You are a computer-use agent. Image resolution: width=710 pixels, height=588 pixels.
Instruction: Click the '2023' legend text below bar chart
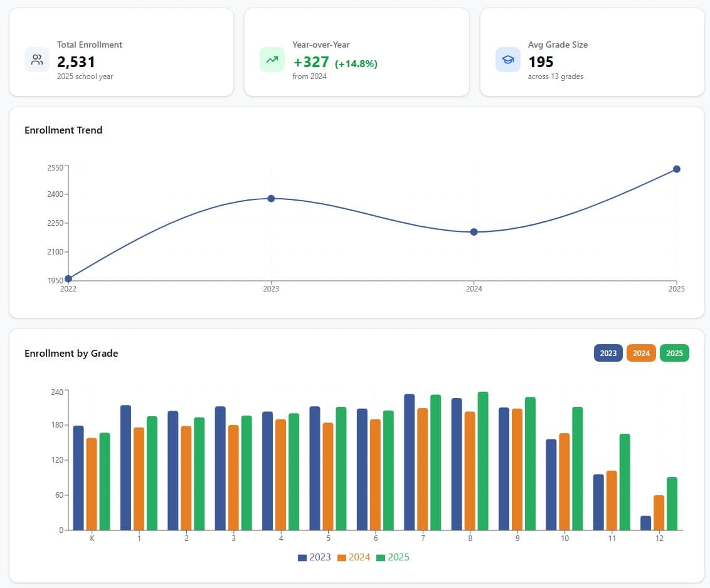320,557
